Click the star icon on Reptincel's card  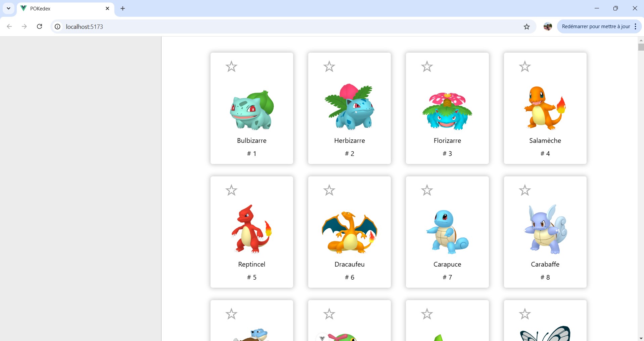(x=231, y=190)
